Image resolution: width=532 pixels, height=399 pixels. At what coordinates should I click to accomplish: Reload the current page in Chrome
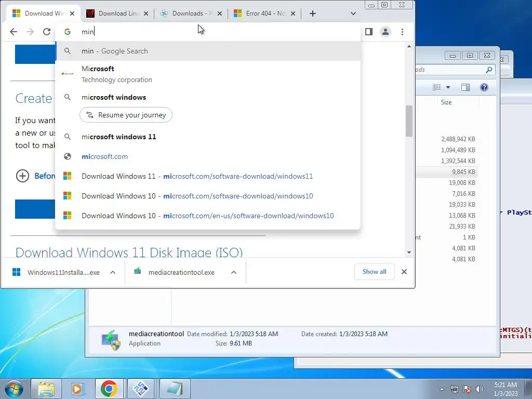tap(47, 32)
